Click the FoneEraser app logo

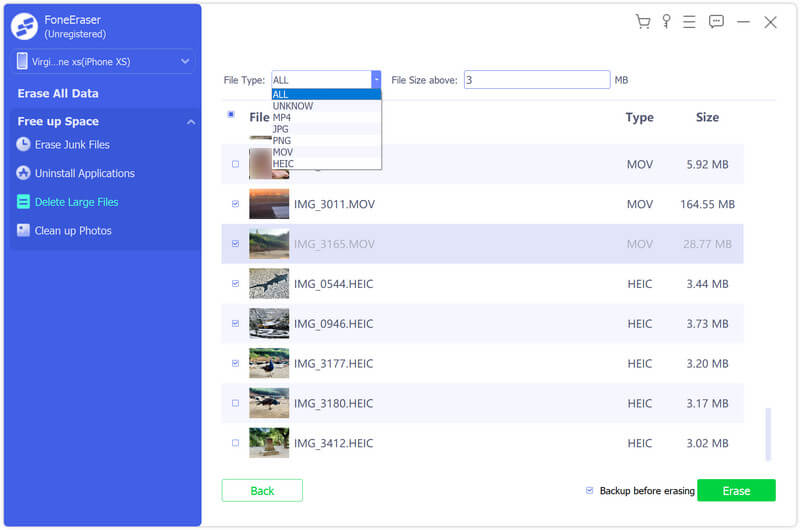pos(24,27)
